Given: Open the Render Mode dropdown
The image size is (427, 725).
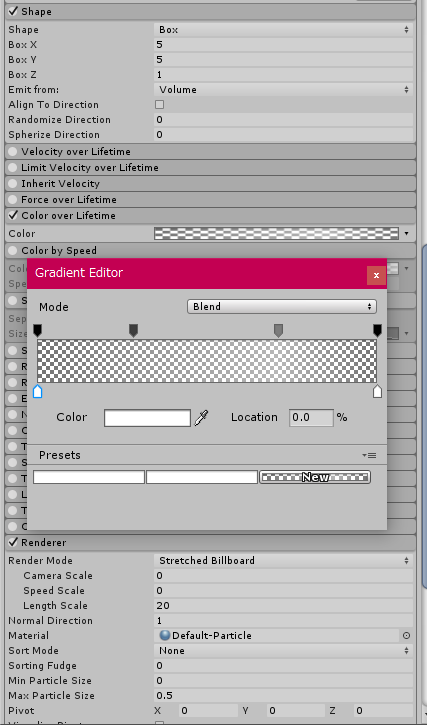Looking at the screenshot, I should [283, 560].
